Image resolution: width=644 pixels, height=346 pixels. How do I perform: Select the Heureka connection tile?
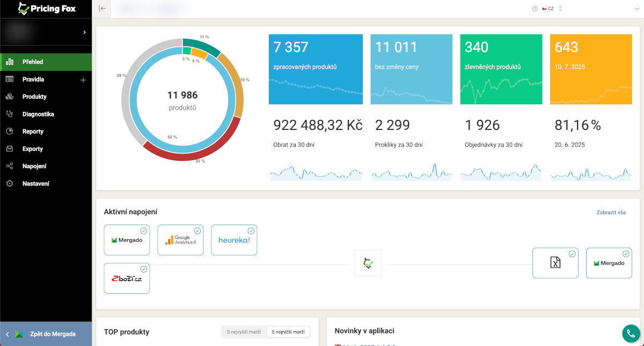click(x=234, y=240)
